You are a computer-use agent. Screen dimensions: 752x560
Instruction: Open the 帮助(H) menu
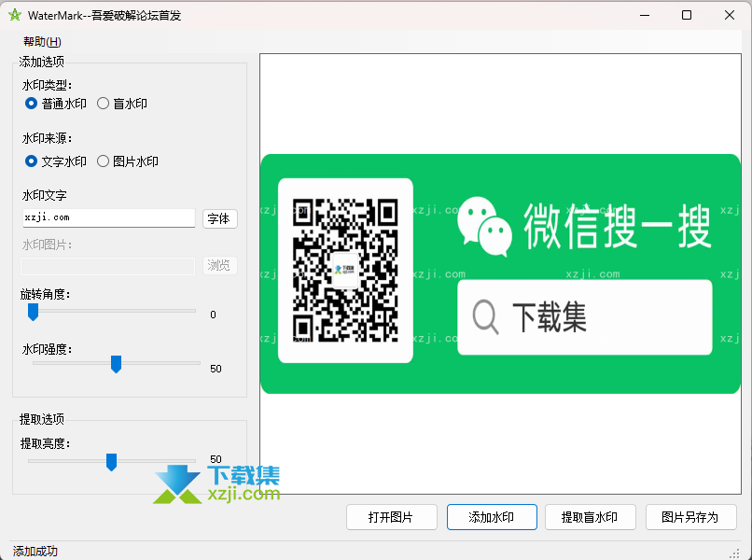point(42,42)
